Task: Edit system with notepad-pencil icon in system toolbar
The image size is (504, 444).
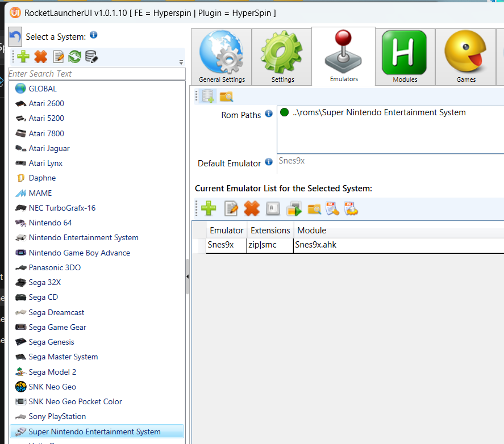Action: click(x=59, y=57)
